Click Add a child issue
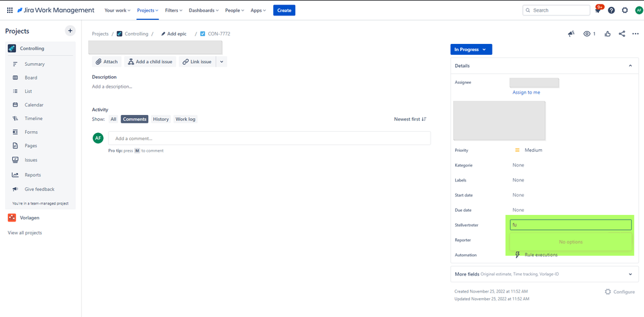 pyautogui.click(x=150, y=62)
